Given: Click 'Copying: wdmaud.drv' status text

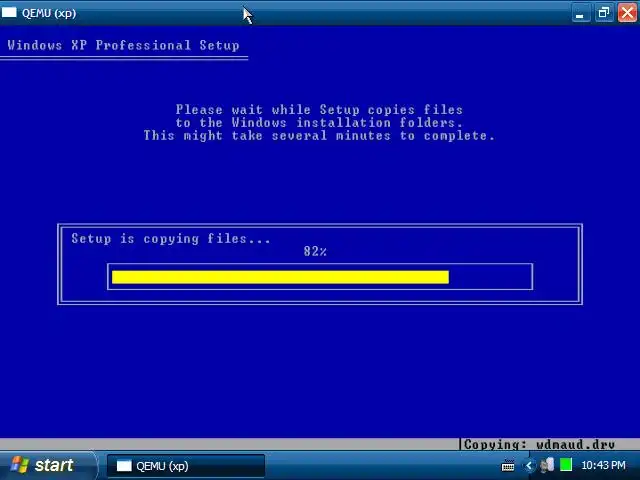Looking at the screenshot, I should [x=540, y=444].
